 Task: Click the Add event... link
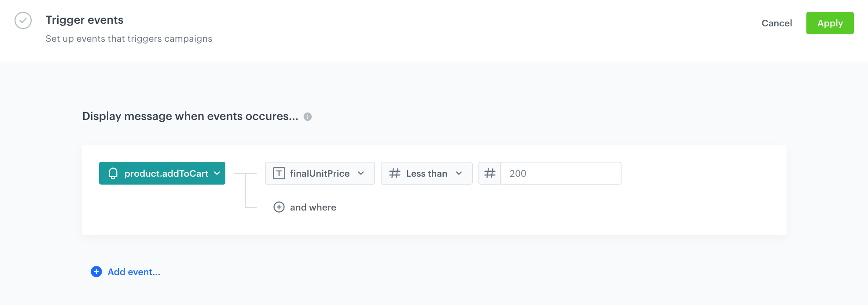point(134,272)
